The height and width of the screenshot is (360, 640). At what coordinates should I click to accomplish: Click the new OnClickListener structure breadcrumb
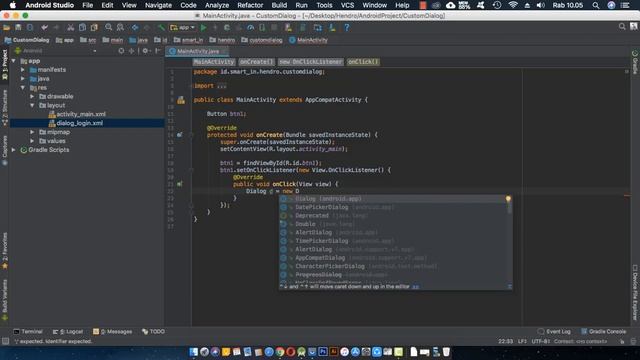coord(311,62)
